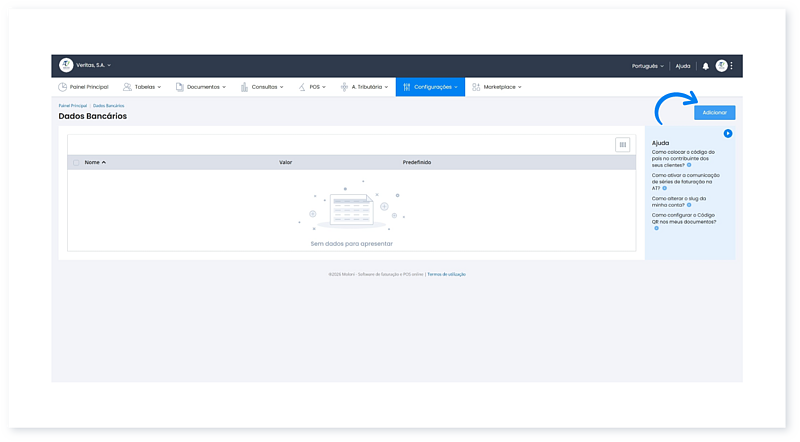800x442 pixels.
Task: Collapse the Ajuda panel with arrow icon
Action: [x=728, y=133]
